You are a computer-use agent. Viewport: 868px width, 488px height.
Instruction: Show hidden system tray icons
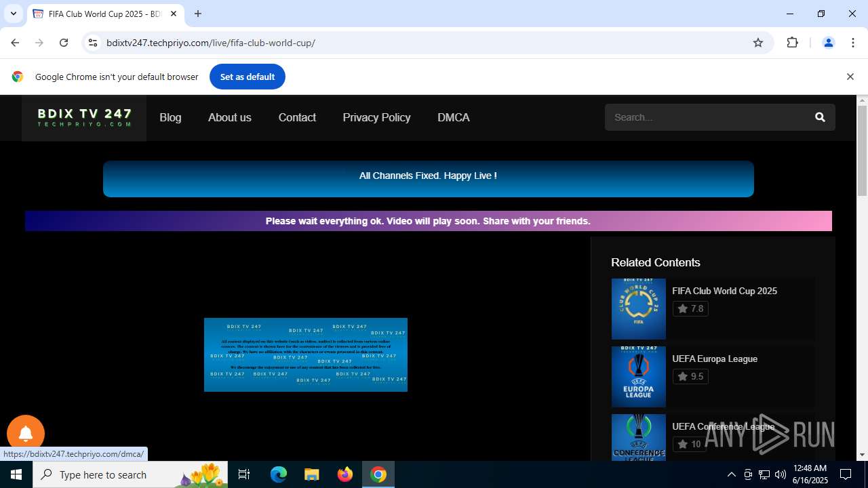click(731, 474)
